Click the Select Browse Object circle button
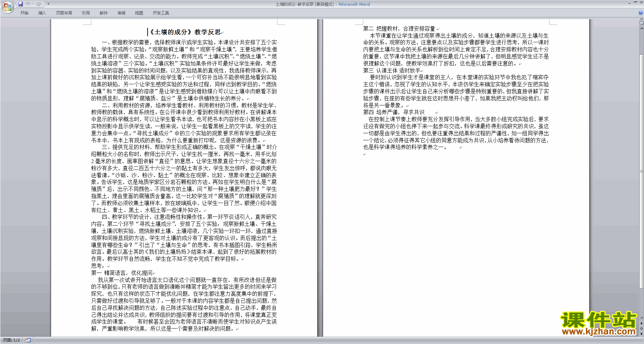 642,328
